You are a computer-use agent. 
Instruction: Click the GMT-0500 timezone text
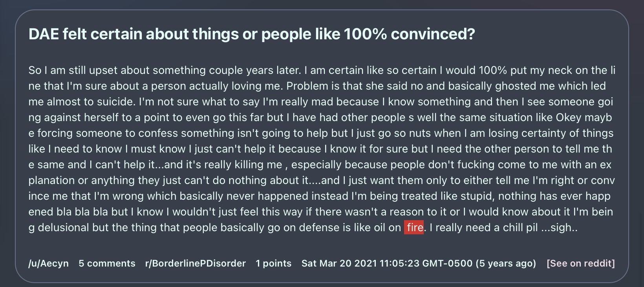coord(447,263)
